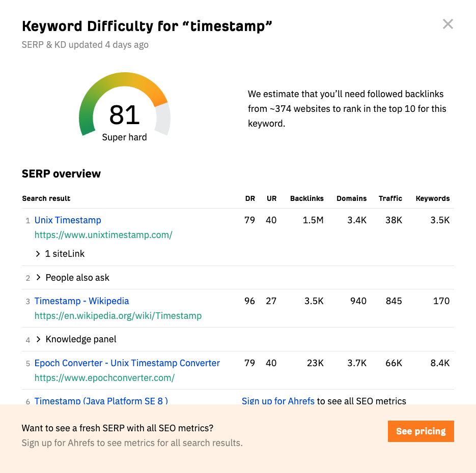This screenshot has width=476, height=473.
Task: Open the Timestamp (Java Platform SE 8) result
Action: (x=101, y=401)
